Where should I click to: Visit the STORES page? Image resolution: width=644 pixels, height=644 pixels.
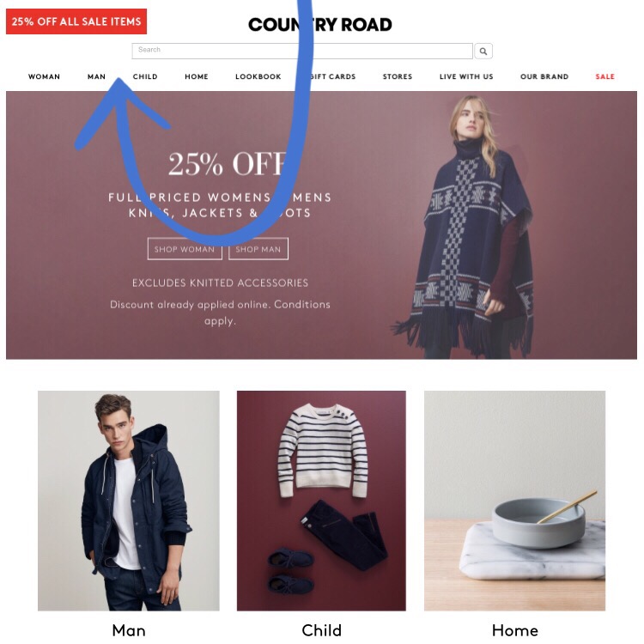pos(398,76)
